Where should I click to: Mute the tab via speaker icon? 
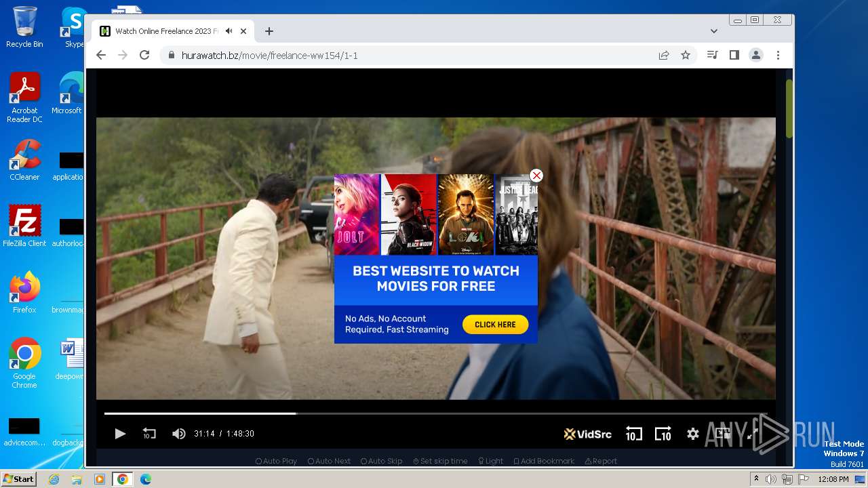229,31
